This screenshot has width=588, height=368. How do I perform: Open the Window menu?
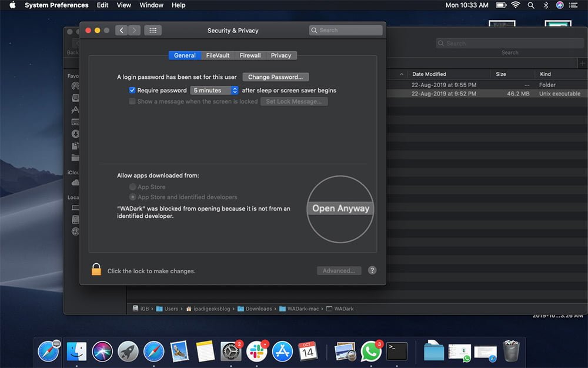click(x=152, y=5)
